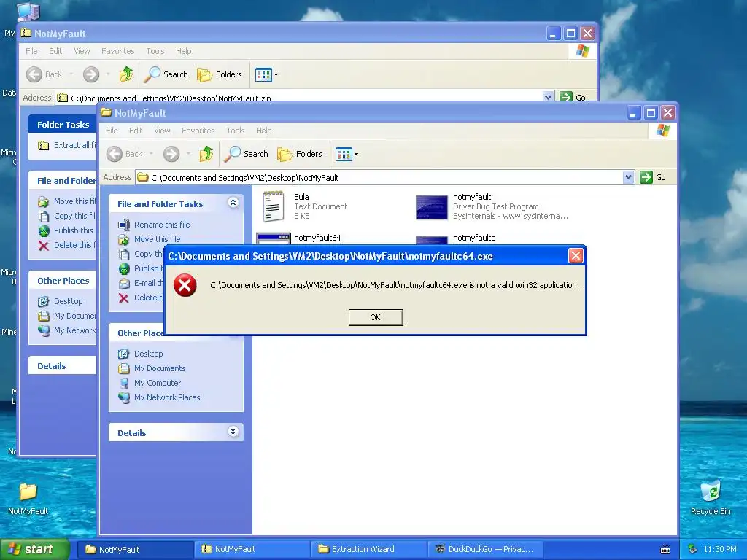This screenshot has height=560, width=747.
Task: Click Go button in front NotMyFault window
Action: [x=653, y=177]
